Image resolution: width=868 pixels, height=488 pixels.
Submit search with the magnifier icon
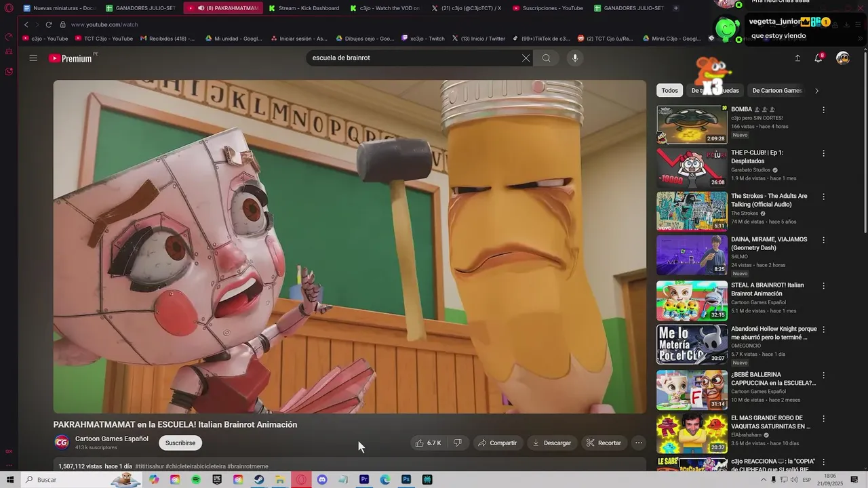coord(546,58)
